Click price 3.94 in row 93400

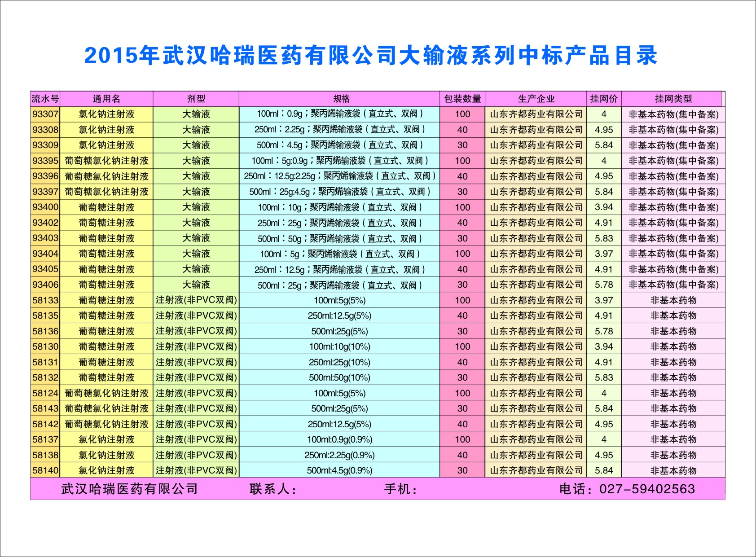[604, 207]
